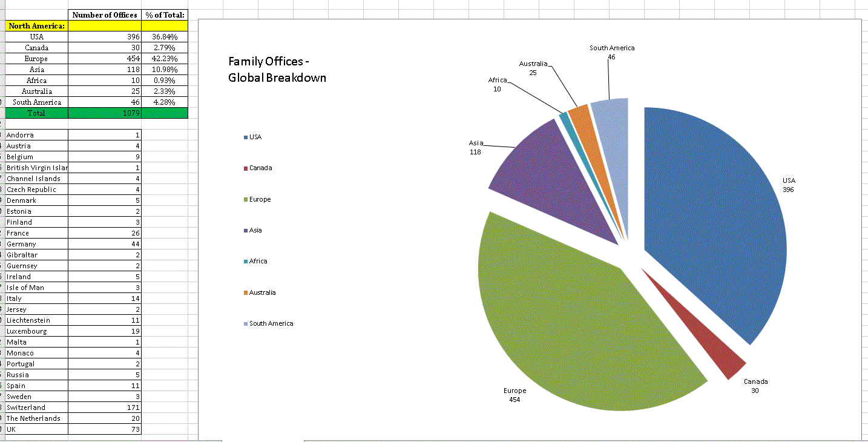This screenshot has width=868, height=442.
Task: Click the Luxembourg country name cell
Action: coord(37,331)
